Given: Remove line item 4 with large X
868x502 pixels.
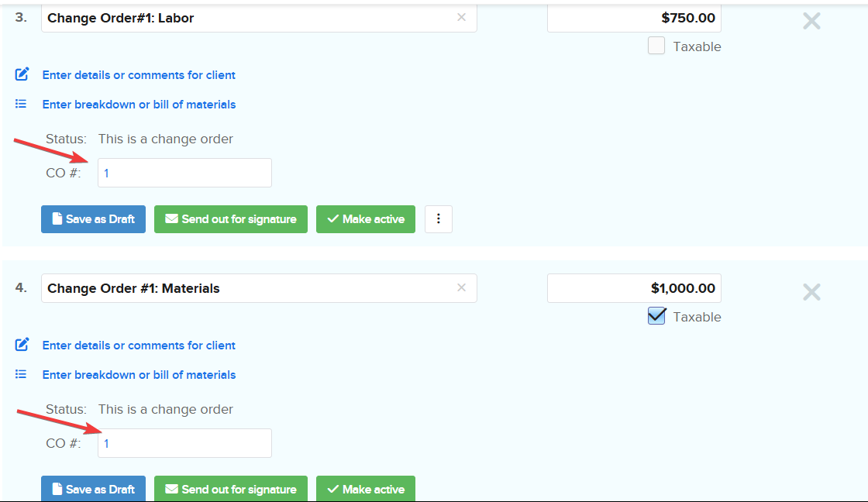Looking at the screenshot, I should click(811, 292).
